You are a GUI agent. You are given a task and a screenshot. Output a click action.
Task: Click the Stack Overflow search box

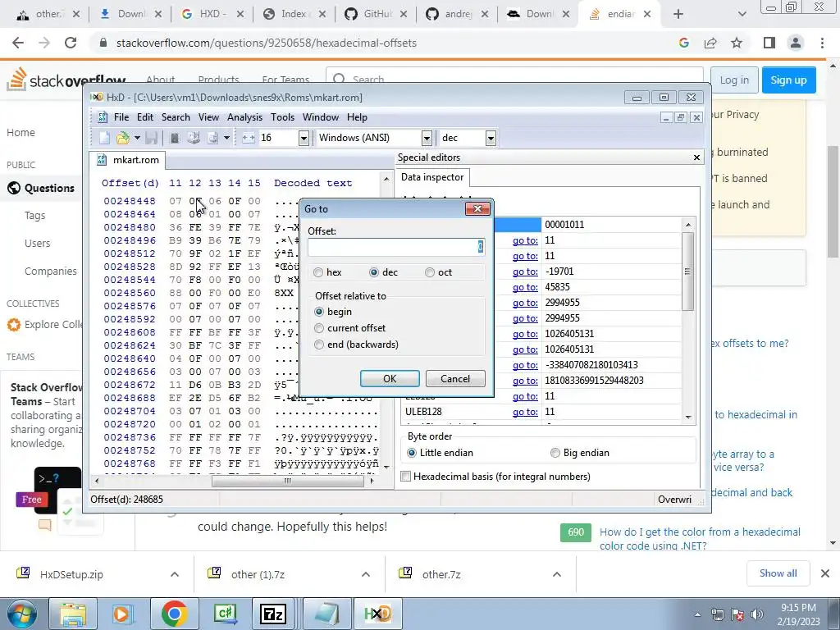pyautogui.click(x=514, y=80)
